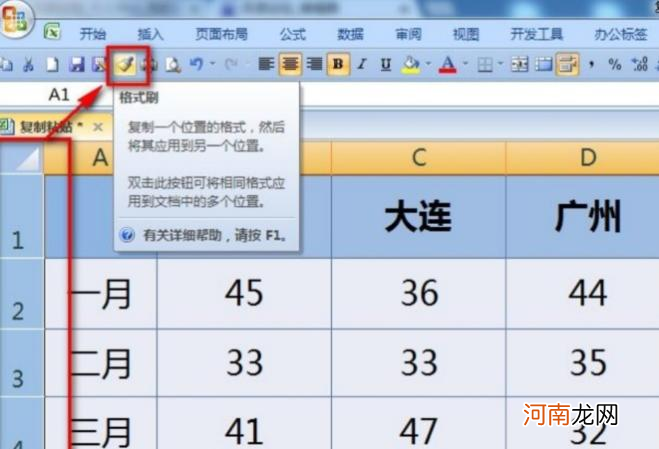Image resolution: width=659 pixels, height=449 pixels.
Task: Close the 复制粘贴 document tab
Action: pyautogui.click(x=98, y=127)
